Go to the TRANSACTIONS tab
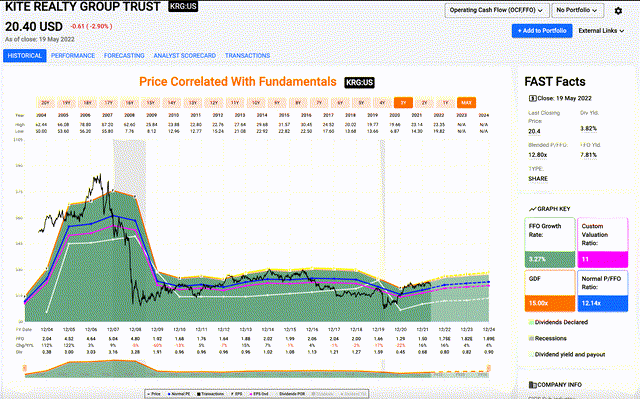Screen dimensions: 640x399 247,55
